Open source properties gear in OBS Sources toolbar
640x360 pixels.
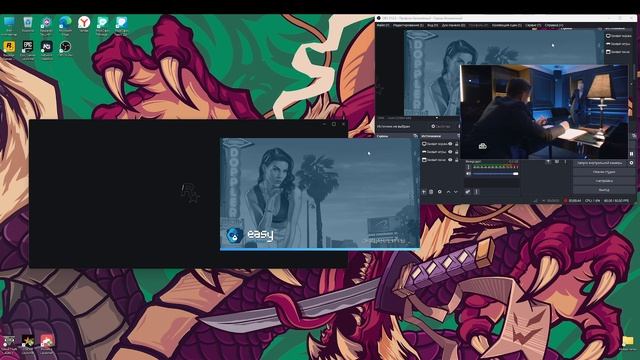pyautogui.click(x=440, y=192)
